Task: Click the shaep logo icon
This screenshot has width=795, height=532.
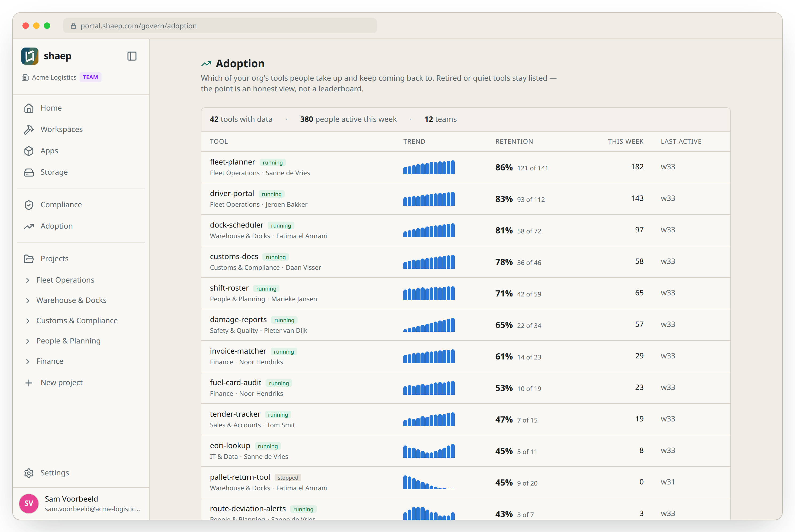Action: tap(30, 56)
